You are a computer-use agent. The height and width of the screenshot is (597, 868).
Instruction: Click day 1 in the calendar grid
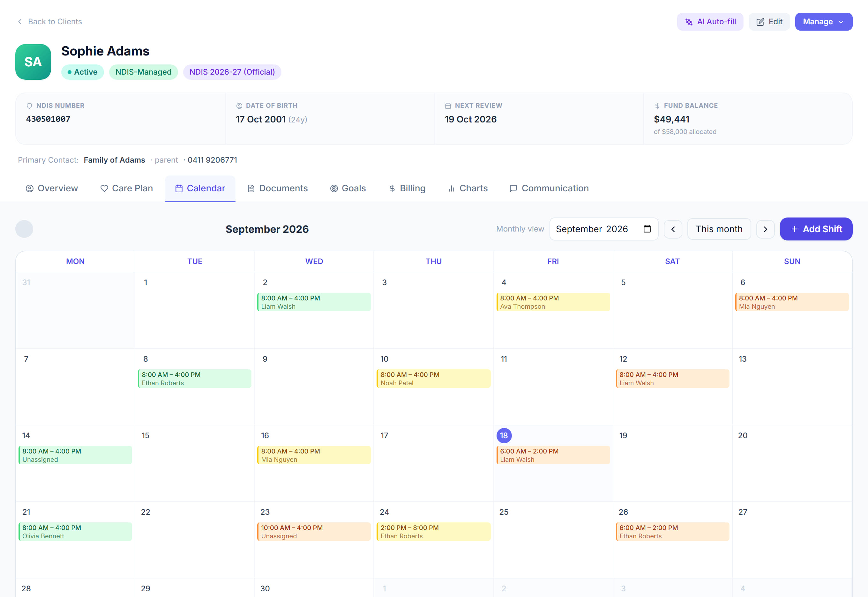pos(146,283)
